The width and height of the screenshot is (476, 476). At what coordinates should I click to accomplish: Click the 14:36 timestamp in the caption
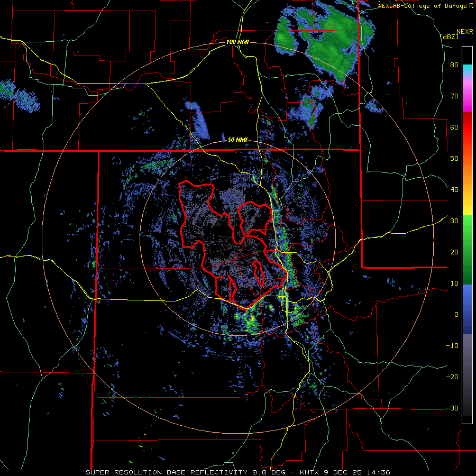click(379, 472)
